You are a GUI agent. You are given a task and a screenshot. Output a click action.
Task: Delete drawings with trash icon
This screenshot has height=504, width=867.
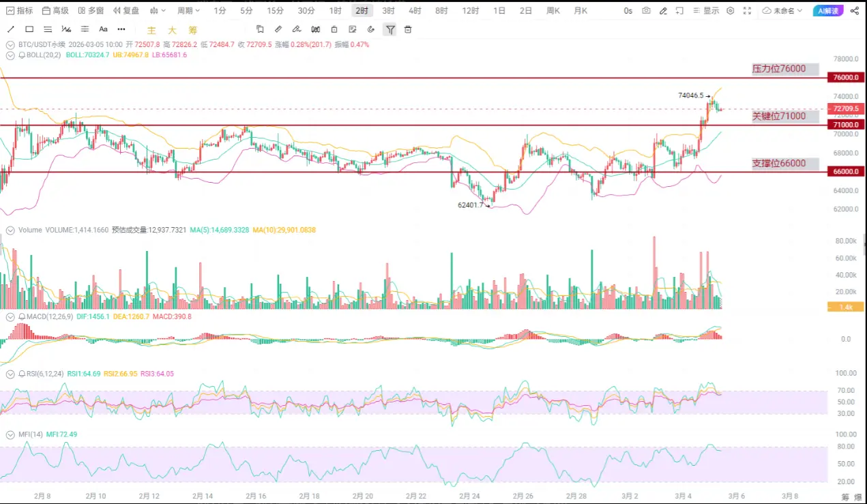click(x=408, y=29)
